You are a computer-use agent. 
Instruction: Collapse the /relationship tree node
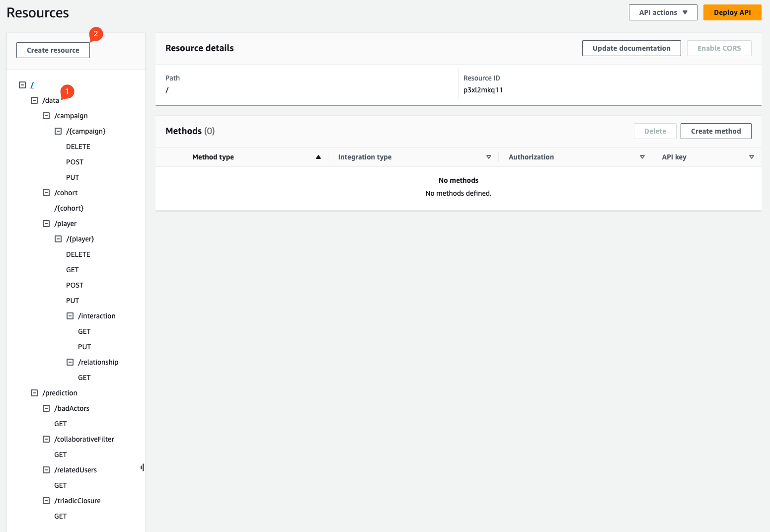pos(70,362)
